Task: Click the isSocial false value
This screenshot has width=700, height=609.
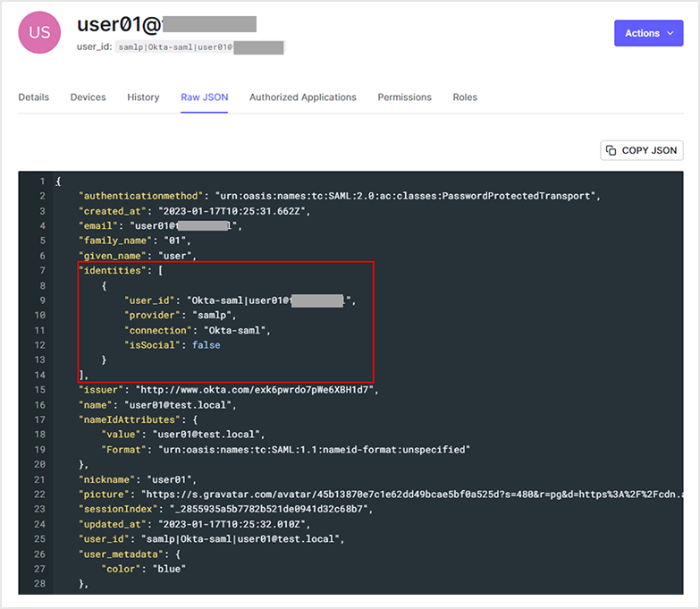Action: 206,344
